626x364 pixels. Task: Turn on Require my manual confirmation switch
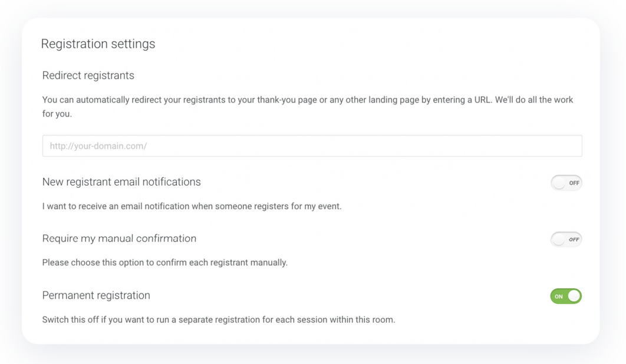coord(566,240)
